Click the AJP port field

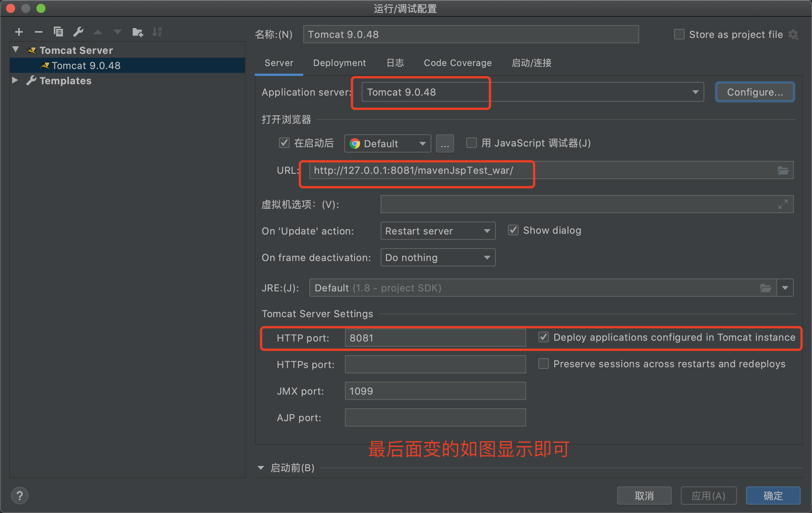coord(435,417)
